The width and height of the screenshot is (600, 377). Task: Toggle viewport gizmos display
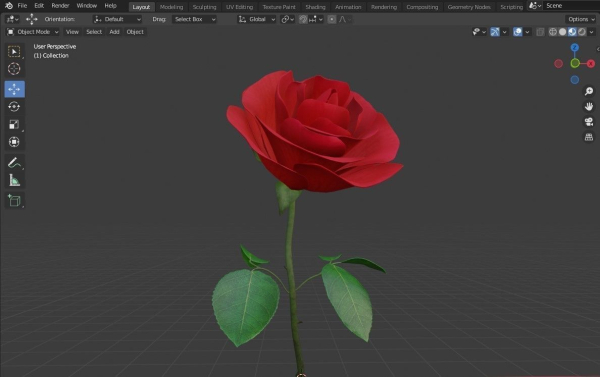[x=495, y=32]
